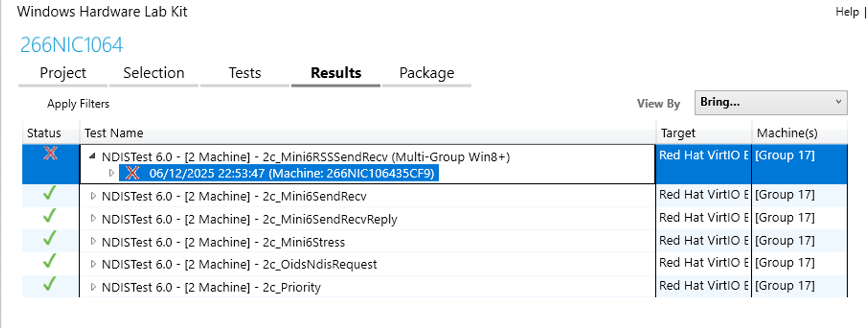Collapse the 2c_Mini6RSSSendRecv test node
The height and width of the screenshot is (328, 868).
point(93,156)
